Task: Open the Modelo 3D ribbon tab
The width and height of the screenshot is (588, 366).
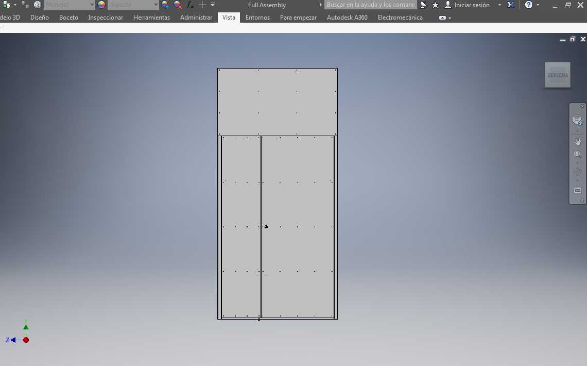Action: tap(10, 17)
